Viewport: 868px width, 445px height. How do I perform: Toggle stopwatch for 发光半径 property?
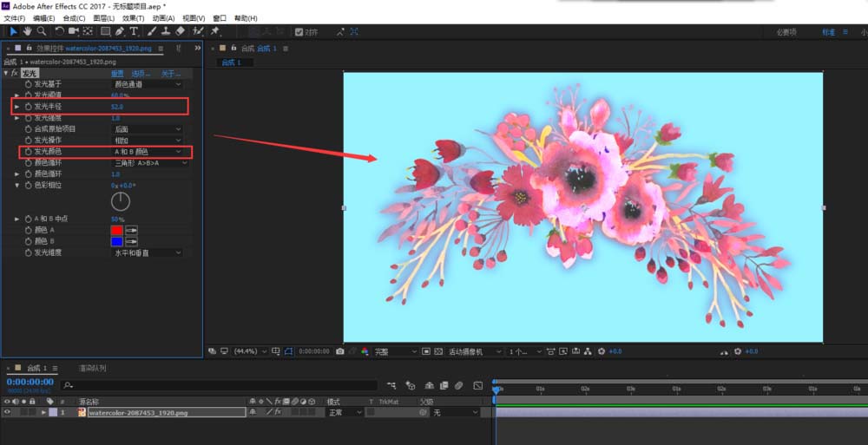coord(27,106)
